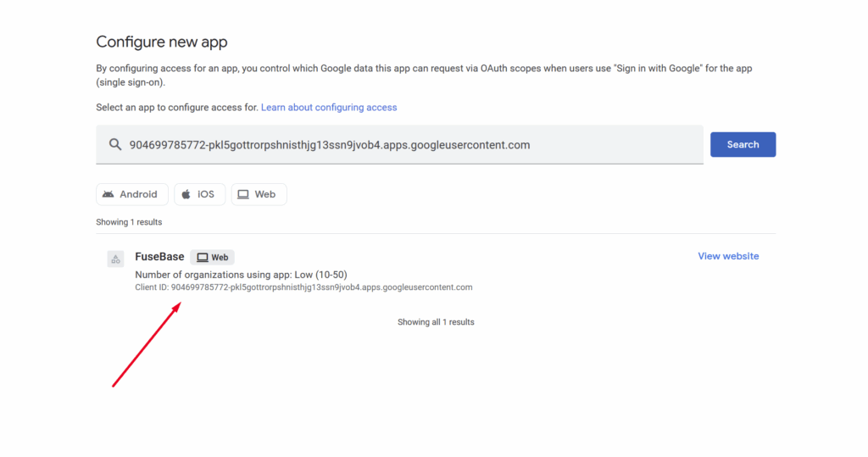868x457 pixels.
Task: Click the Apple logo icon
Action: pyautogui.click(x=186, y=194)
